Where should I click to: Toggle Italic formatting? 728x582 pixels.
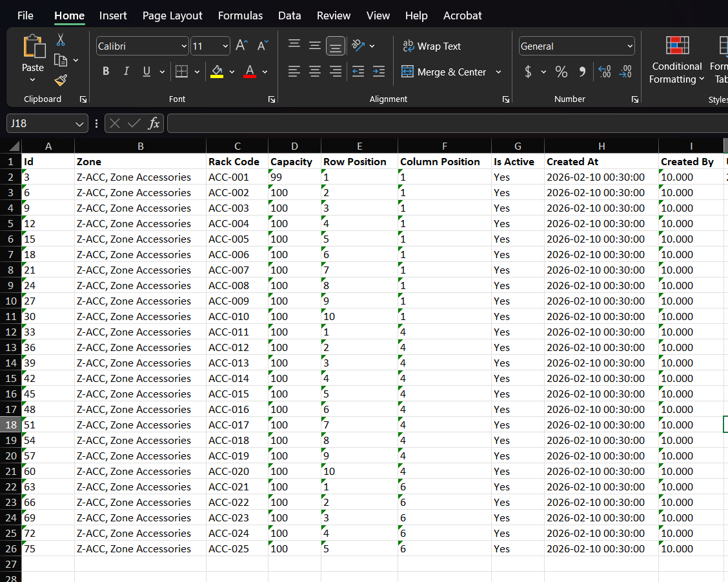click(126, 72)
